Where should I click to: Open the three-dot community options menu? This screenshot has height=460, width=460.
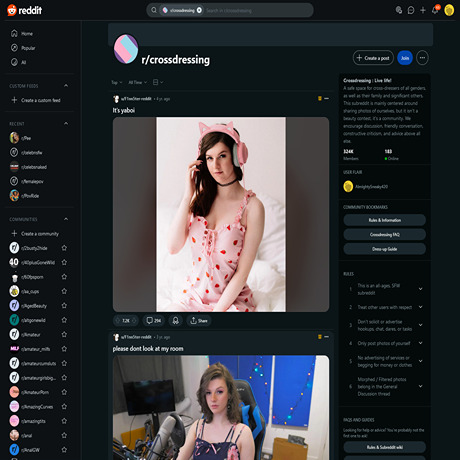[422, 58]
